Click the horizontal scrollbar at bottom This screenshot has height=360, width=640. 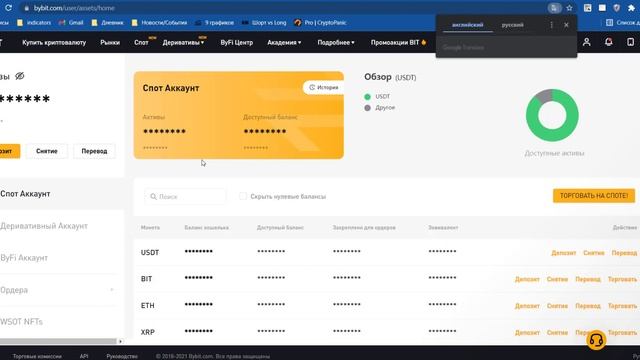point(58,341)
